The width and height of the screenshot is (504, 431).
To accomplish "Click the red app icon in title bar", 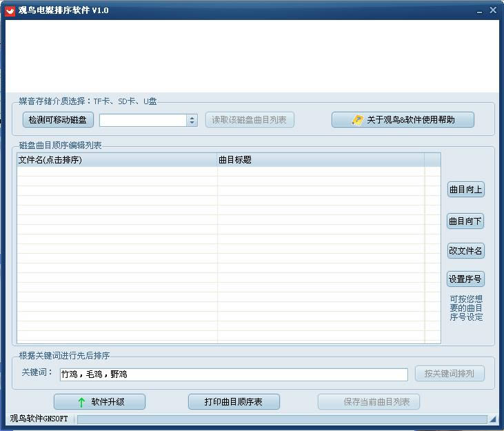I will coord(10,10).
